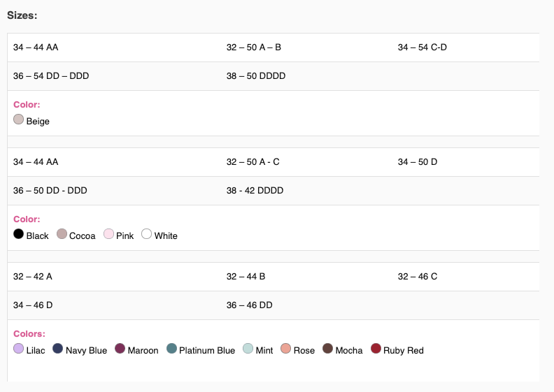Pick the Navy Blue color swatch
The image size is (554, 392).
point(57,349)
